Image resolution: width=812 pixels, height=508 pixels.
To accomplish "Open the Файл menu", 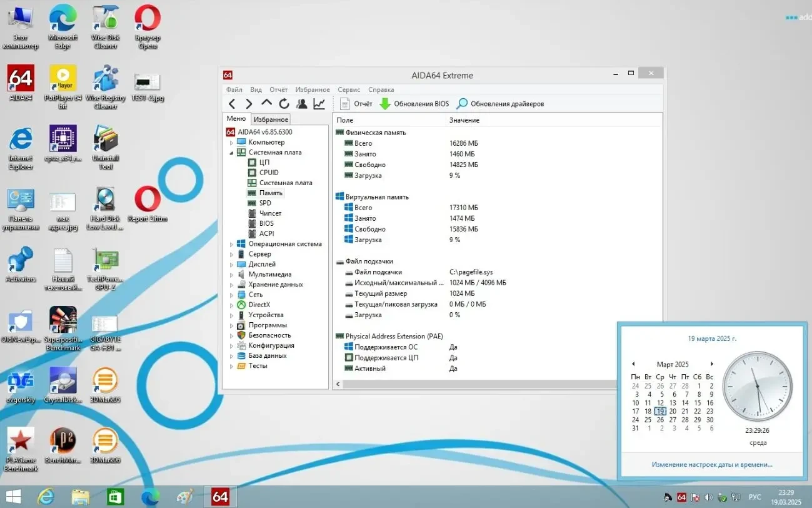I will pos(234,89).
